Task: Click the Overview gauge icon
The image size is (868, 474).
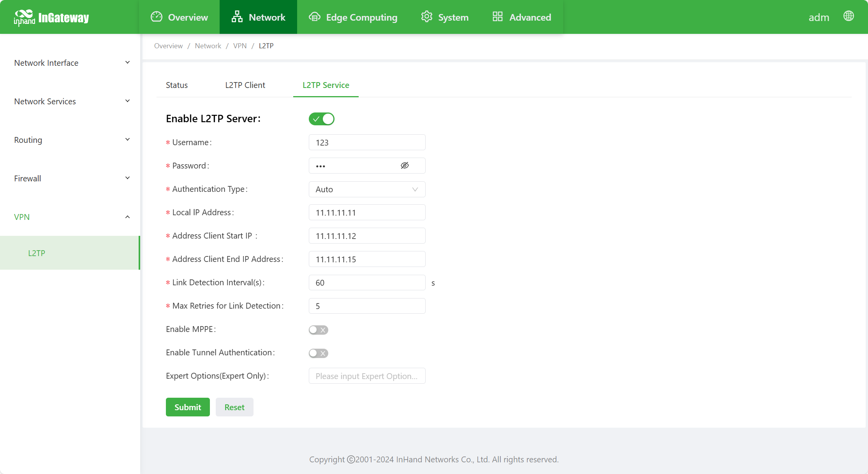Action: (157, 17)
